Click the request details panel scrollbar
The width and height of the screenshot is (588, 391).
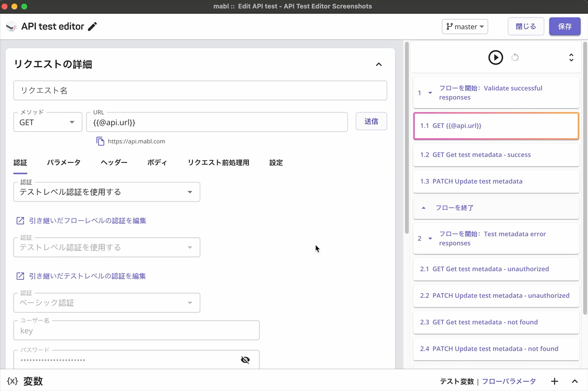pos(407,138)
